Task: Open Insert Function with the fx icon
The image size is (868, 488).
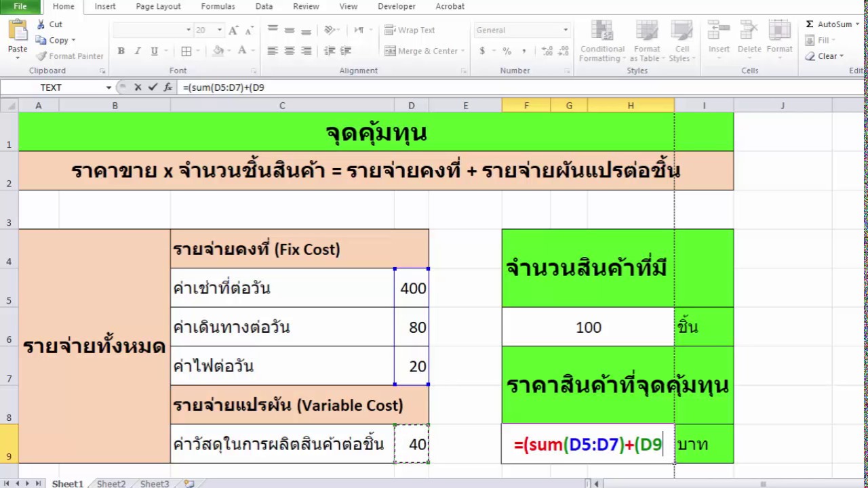Action: (x=167, y=87)
